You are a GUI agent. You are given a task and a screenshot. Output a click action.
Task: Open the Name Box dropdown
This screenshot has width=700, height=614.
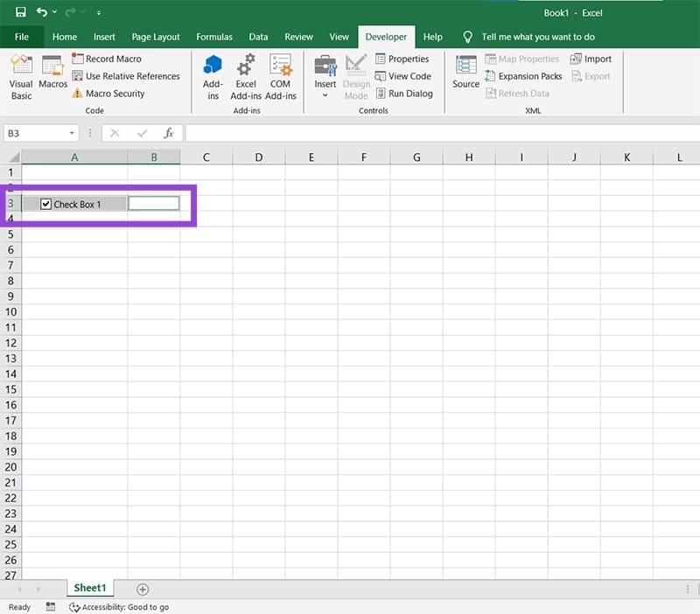(71, 133)
